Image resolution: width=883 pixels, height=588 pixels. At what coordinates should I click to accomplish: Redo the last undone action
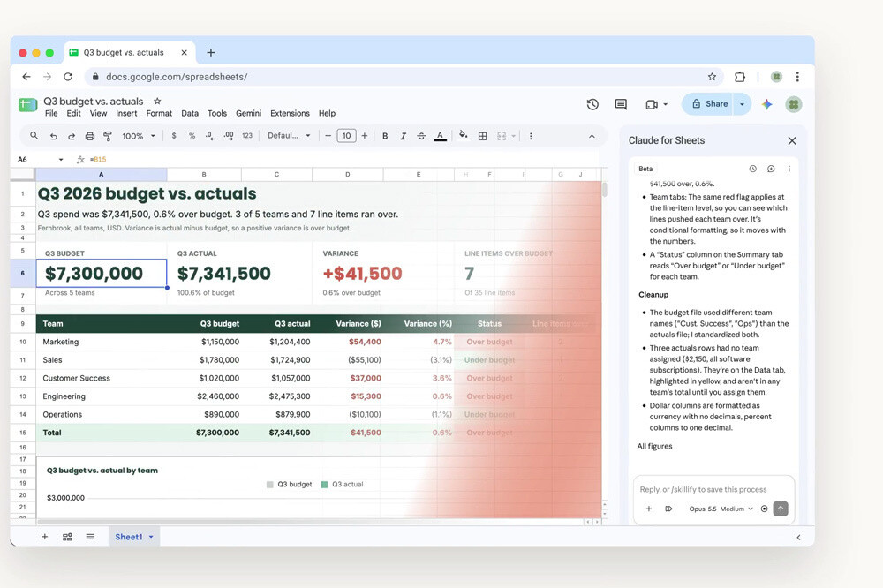click(x=72, y=136)
